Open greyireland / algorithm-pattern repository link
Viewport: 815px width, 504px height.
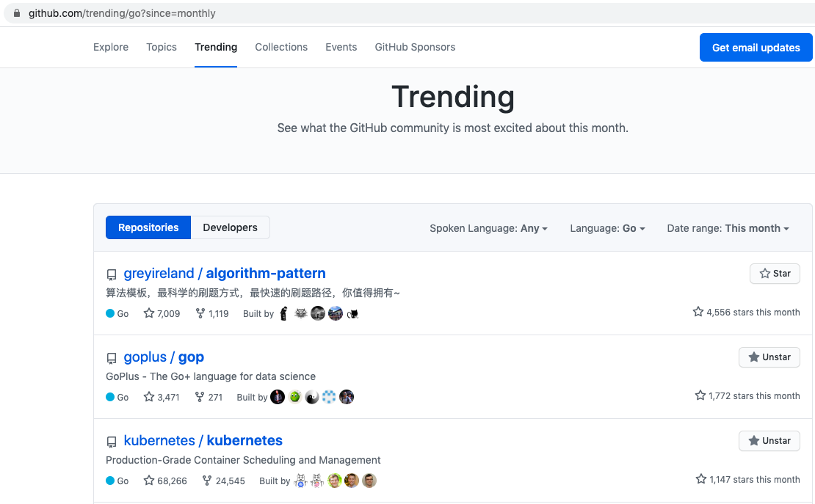225,274
